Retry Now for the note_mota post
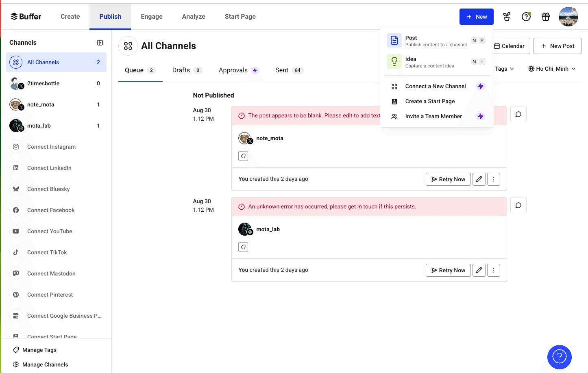Image resolution: width=588 pixels, height=373 pixels. pos(448,179)
